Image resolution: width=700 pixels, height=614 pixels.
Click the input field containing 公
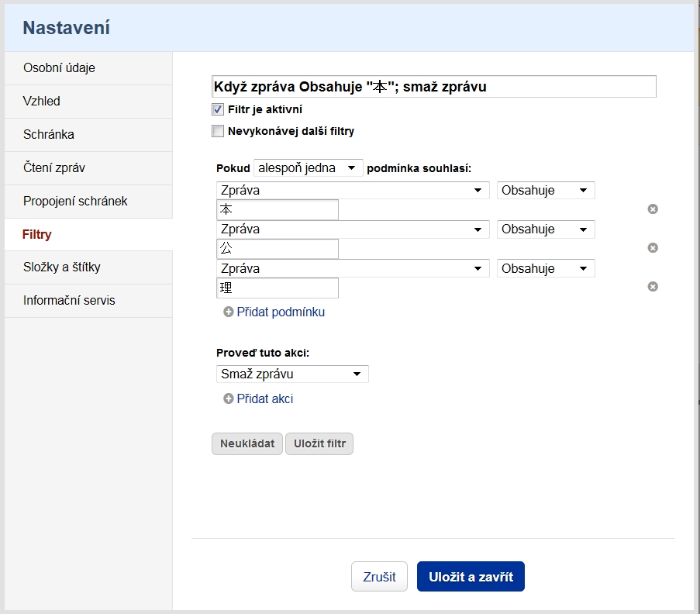pos(278,249)
